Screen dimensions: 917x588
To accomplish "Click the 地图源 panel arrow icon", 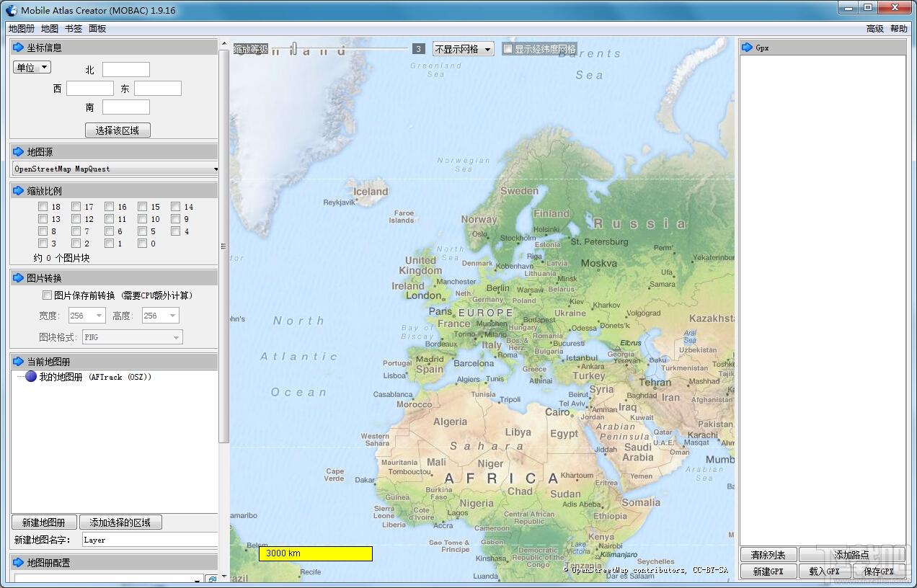I will [19, 152].
